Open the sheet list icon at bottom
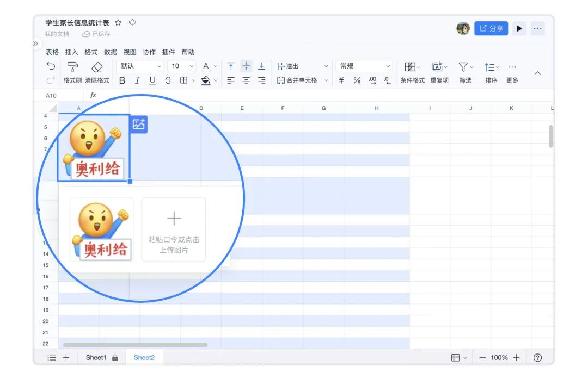 [x=52, y=358]
